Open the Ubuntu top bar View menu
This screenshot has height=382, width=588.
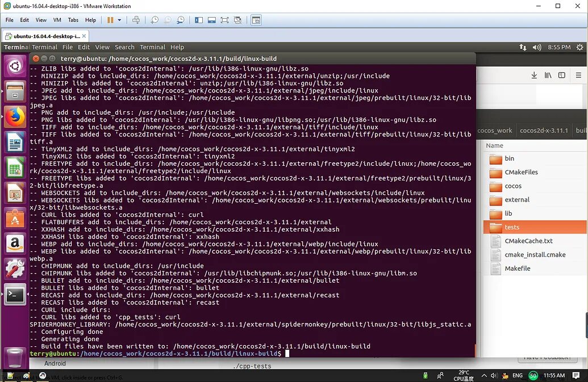(x=102, y=47)
